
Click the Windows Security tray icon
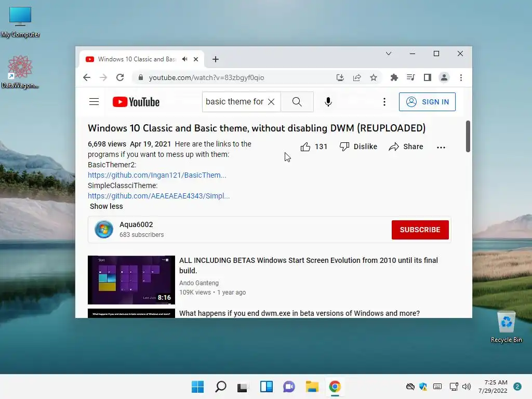coord(423,387)
